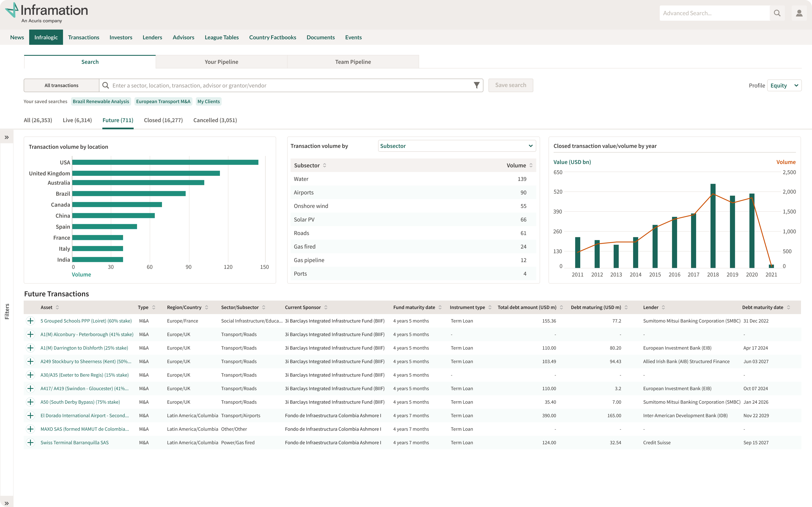Sort by Debt maturity date arrows
The width and height of the screenshot is (812, 507).
pyautogui.click(x=789, y=307)
